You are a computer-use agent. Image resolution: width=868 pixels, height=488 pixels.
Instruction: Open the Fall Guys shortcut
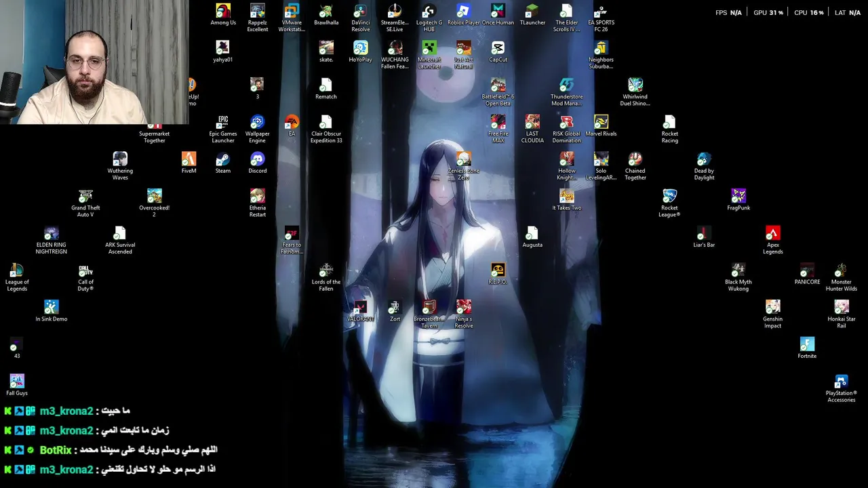coord(17,386)
